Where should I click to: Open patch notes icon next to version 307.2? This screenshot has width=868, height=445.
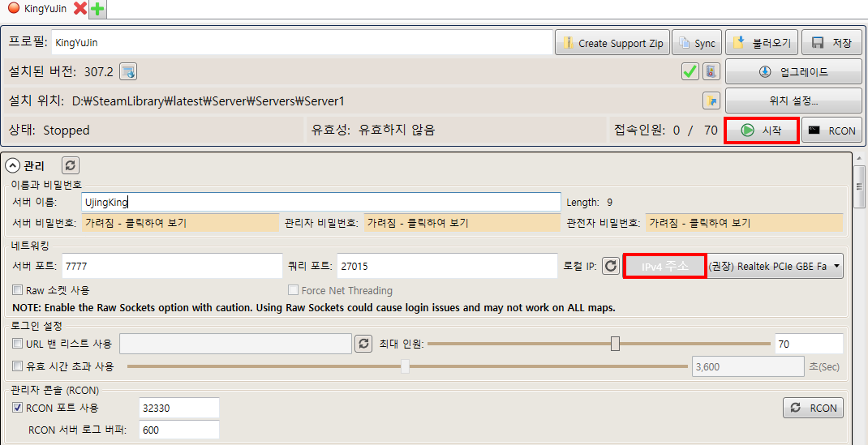(x=128, y=72)
